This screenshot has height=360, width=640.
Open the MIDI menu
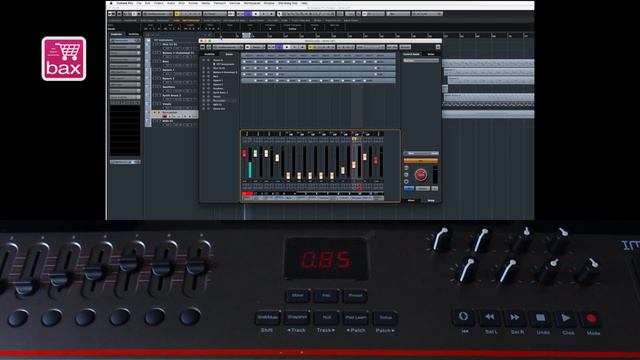click(182, 3)
